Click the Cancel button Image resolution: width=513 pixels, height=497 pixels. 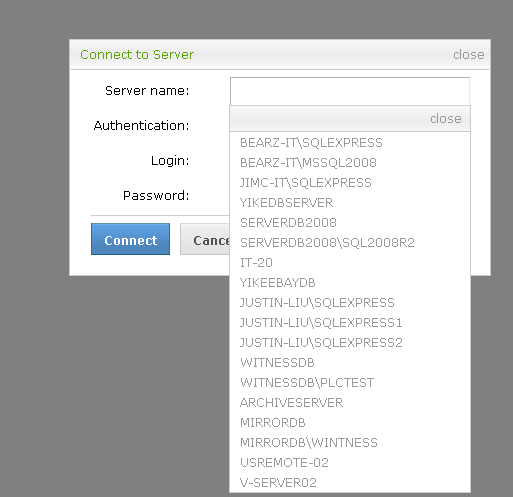tap(205, 239)
